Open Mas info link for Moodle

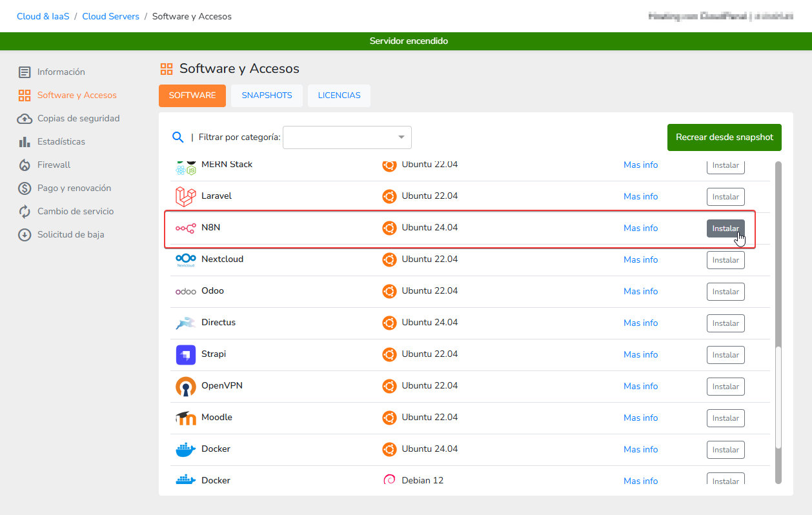[x=641, y=418]
